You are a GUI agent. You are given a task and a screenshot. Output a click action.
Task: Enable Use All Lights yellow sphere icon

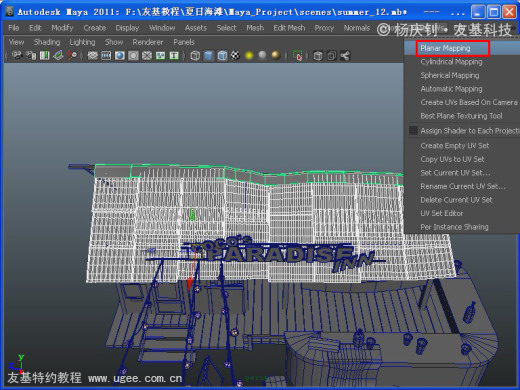pyautogui.click(x=249, y=55)
